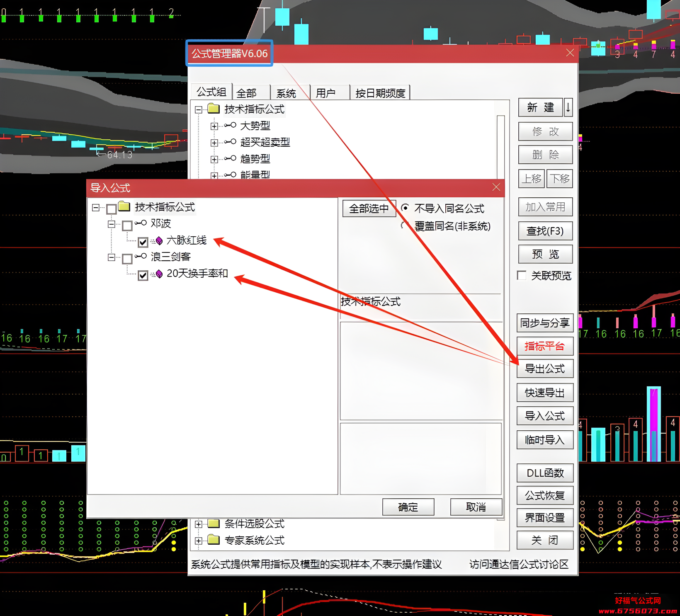Click the down-arrow icon next to 新建
This screenshot has height=616, width=680.
click(568, 107)
